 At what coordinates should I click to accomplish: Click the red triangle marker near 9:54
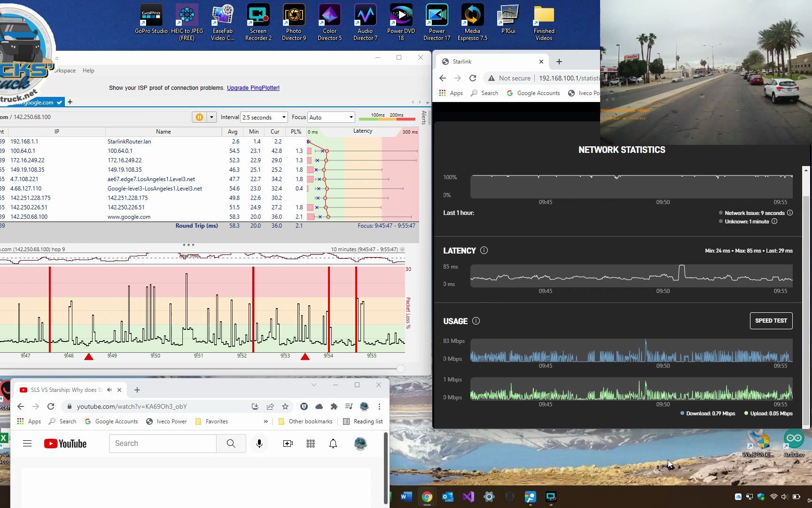(305, 357)
